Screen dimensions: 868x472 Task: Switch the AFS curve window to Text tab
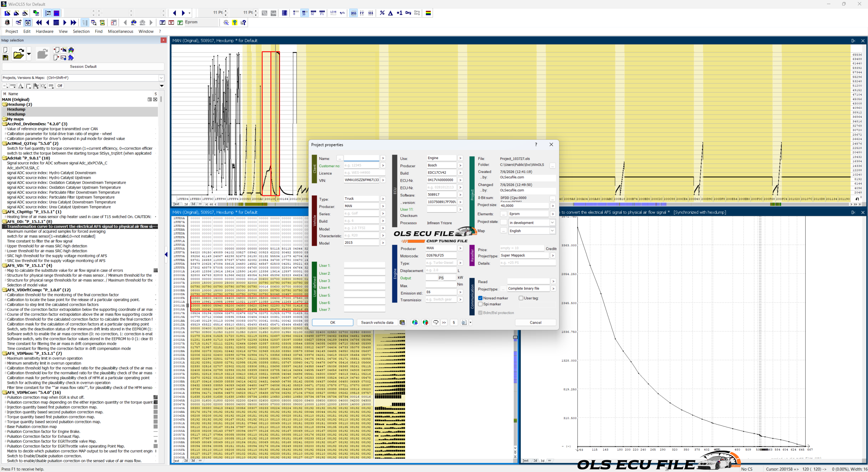[525, 460]
